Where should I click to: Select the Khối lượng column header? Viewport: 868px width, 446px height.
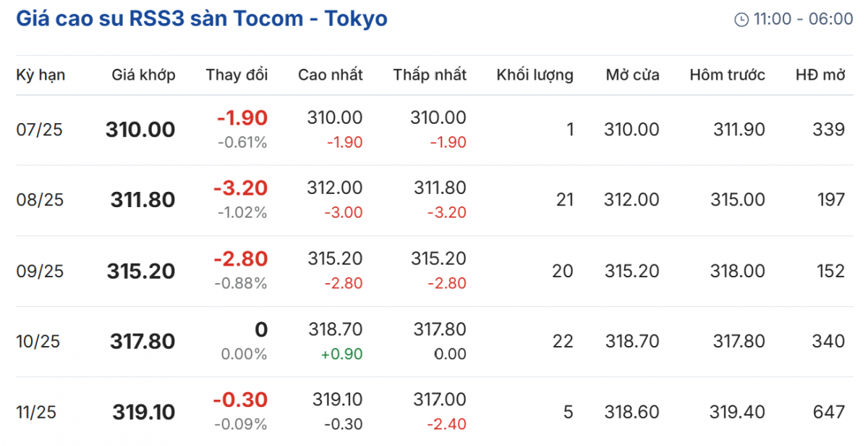coord(535,75)
